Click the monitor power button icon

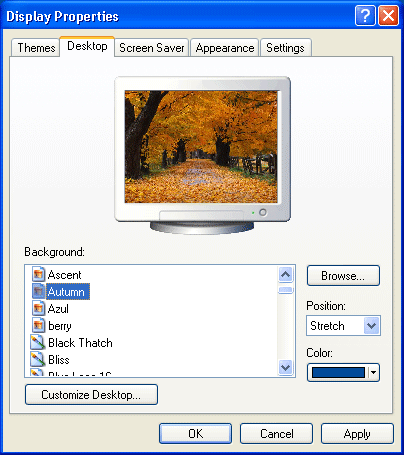click(263, 212)
